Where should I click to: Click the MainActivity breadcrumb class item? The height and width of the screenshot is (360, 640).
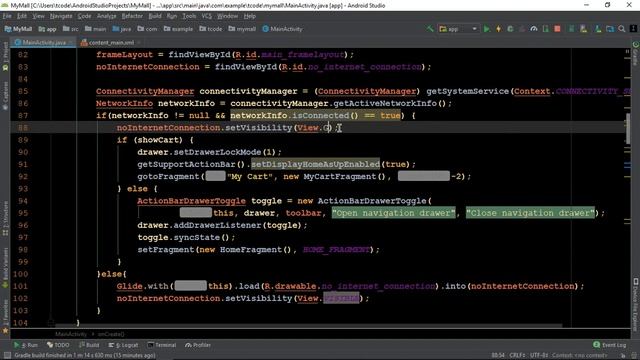tap(282, 29)
